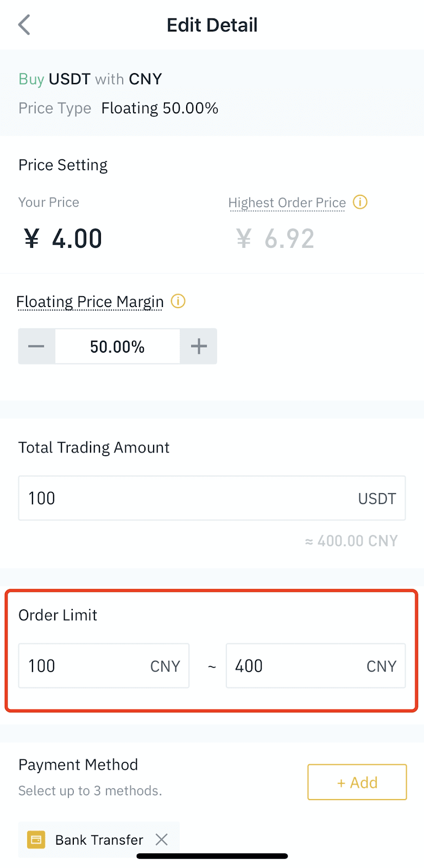Tap the Bank Transfer card icon
424x868 pixels.
click(36, 840)
